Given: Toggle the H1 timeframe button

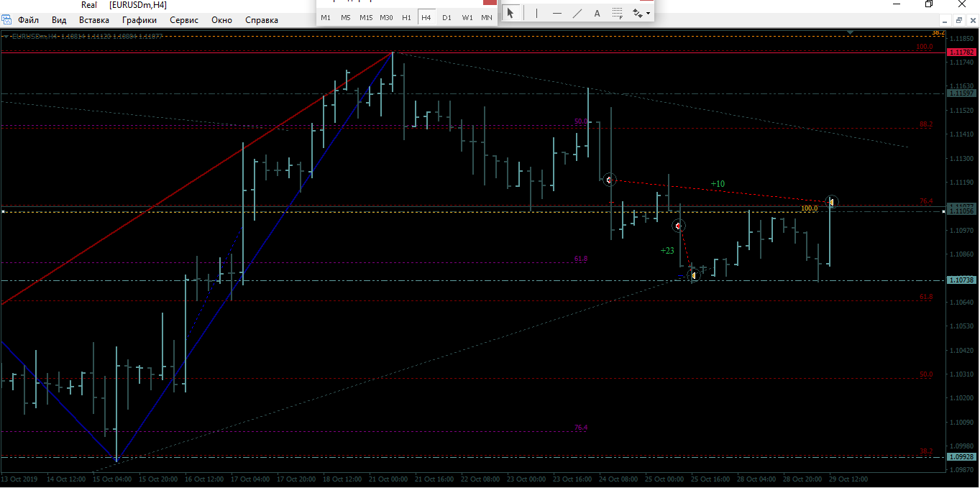Looking at the screenshot, I should coord(406,17).
